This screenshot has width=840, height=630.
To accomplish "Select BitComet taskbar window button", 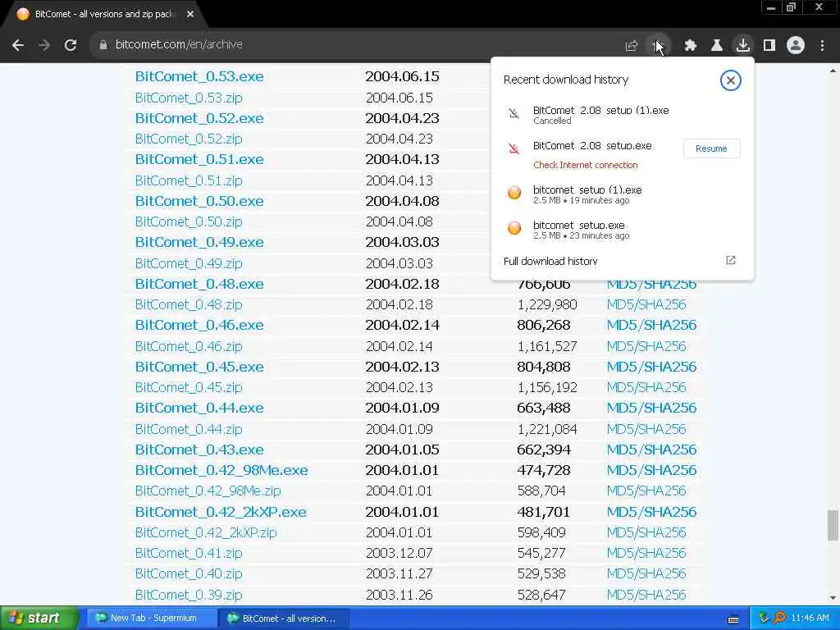I will pos(283,619).
